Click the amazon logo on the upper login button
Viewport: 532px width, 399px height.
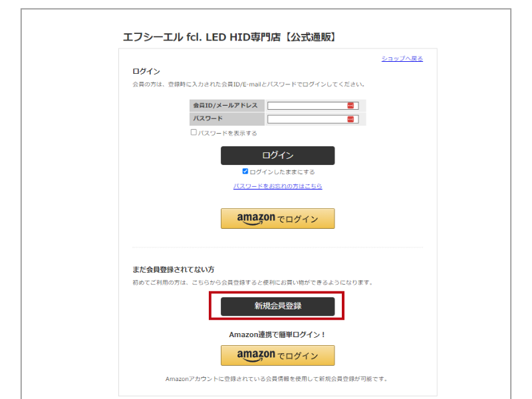pos(256,219)
